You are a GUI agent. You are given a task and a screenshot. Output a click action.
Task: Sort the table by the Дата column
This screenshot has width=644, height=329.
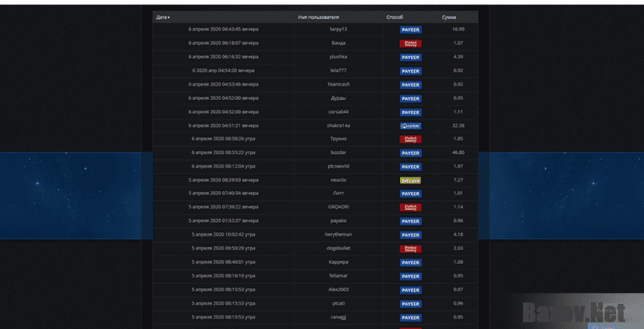point(162,16)
